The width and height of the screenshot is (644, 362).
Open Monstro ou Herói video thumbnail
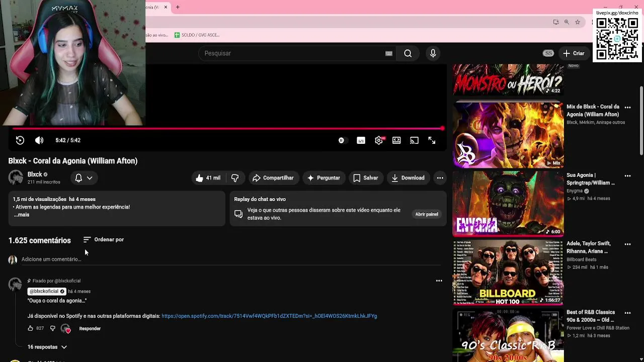coord(508,79)
